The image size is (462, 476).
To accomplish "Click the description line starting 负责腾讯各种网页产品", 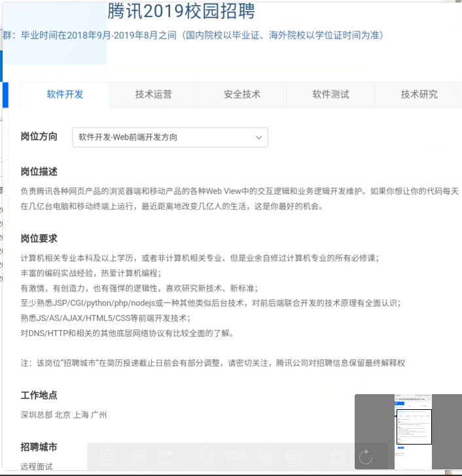I will coord(240,191).
